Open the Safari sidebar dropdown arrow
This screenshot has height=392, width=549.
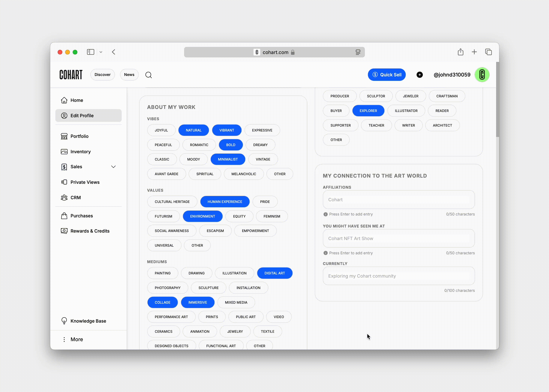click(101, 52)
